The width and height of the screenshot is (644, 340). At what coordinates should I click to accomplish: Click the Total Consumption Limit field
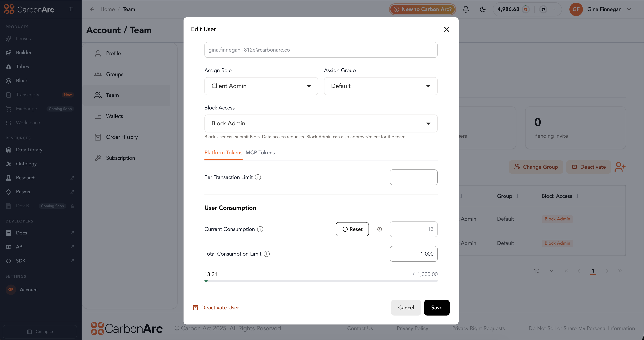click(x=414, y=254)
